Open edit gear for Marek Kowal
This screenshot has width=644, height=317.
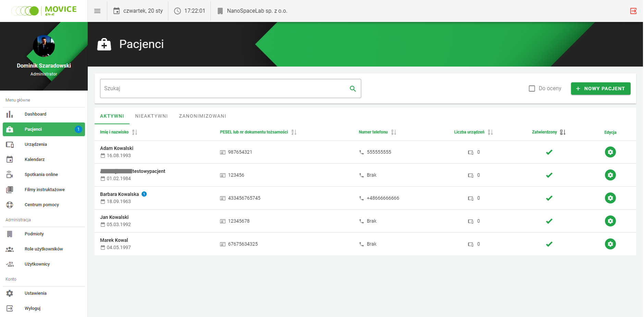pyautogui.click(x=610, y=244)
